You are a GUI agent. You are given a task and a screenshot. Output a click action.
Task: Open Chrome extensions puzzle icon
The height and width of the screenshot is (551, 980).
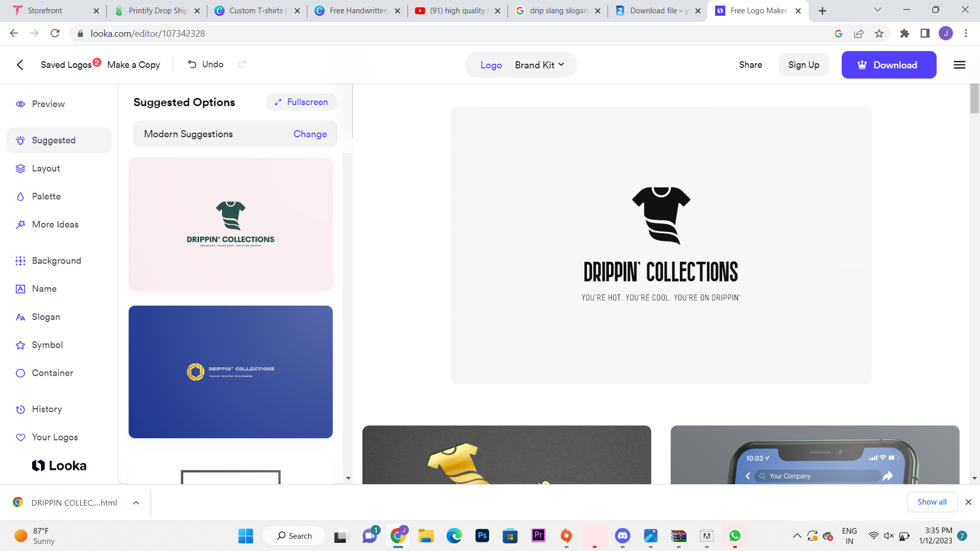coord(904,34)
